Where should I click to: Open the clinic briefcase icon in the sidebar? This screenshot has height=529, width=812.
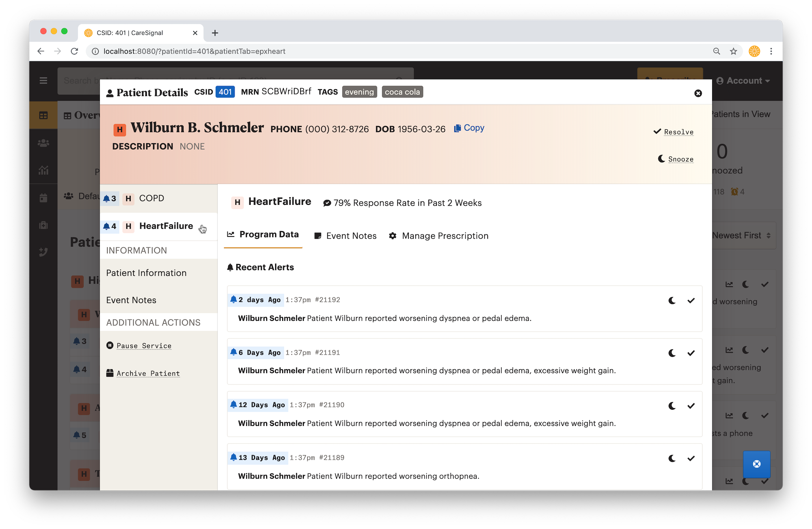43,225
